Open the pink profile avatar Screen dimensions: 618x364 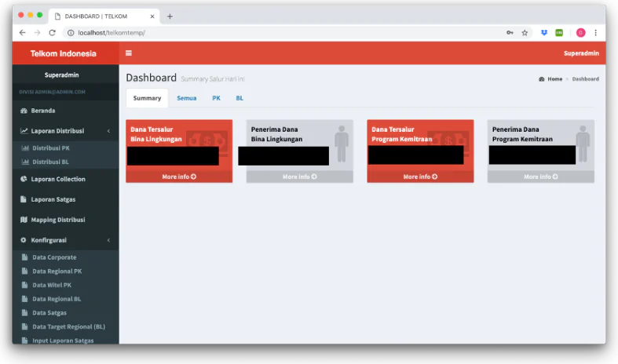click(580, 33)
